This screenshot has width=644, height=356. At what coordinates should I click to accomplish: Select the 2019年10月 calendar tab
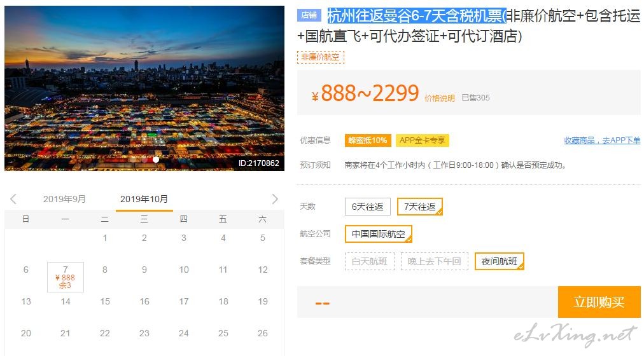click(x=144, y=199)
